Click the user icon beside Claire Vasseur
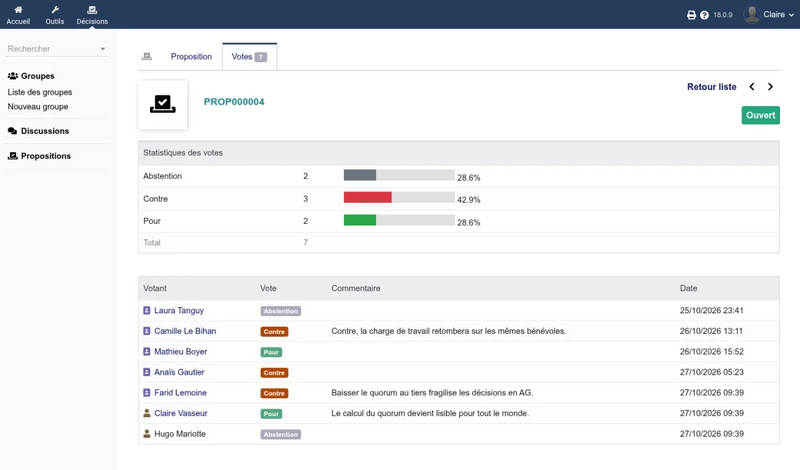The width and height of the screenshot is (800, 470). point(147,413)
